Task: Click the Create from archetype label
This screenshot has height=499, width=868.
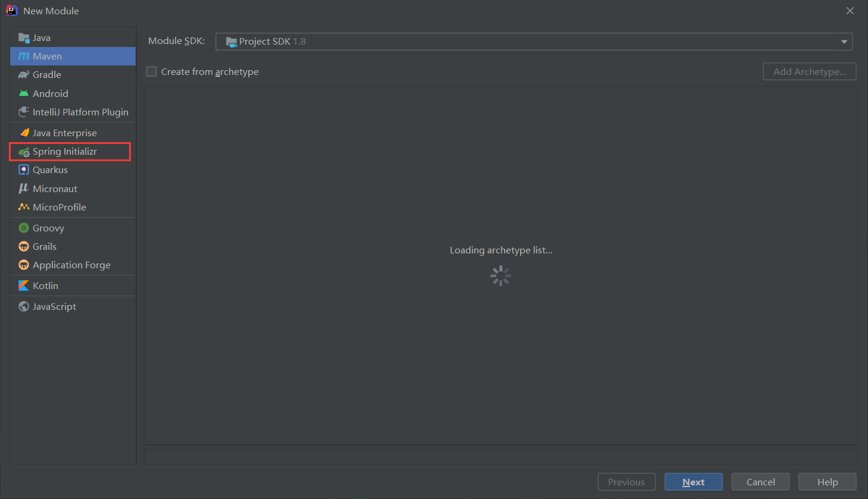Action: 210,71
